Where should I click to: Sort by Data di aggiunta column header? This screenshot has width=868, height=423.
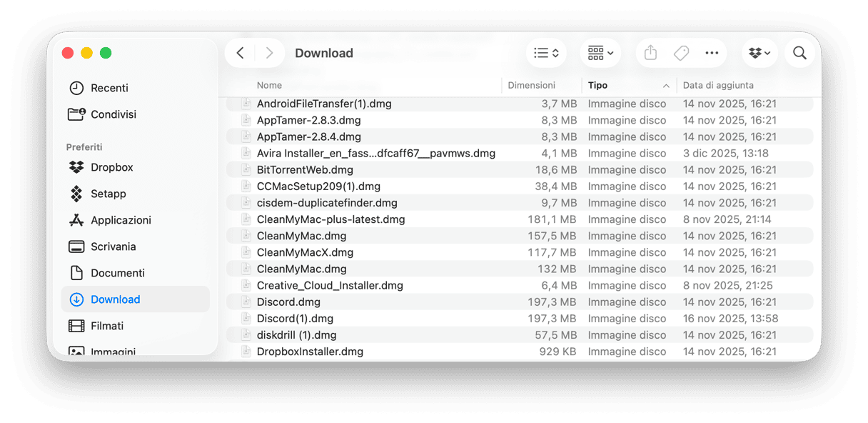[x=718, y=85]
